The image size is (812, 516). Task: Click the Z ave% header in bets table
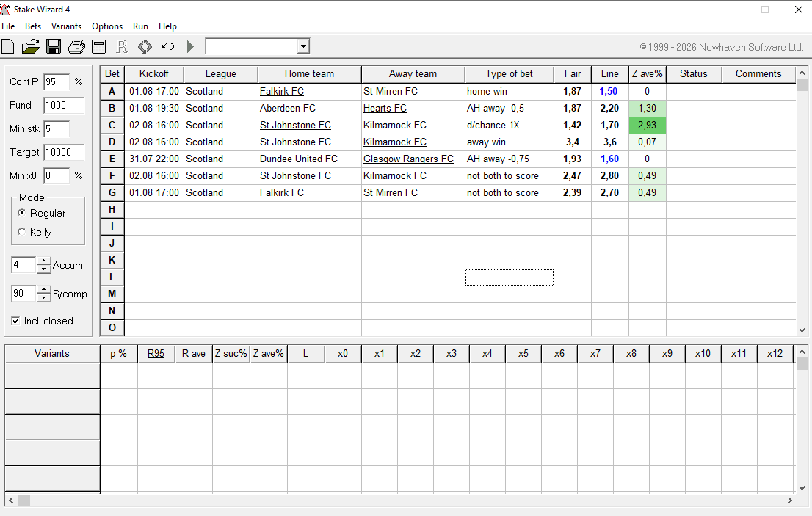647,74
